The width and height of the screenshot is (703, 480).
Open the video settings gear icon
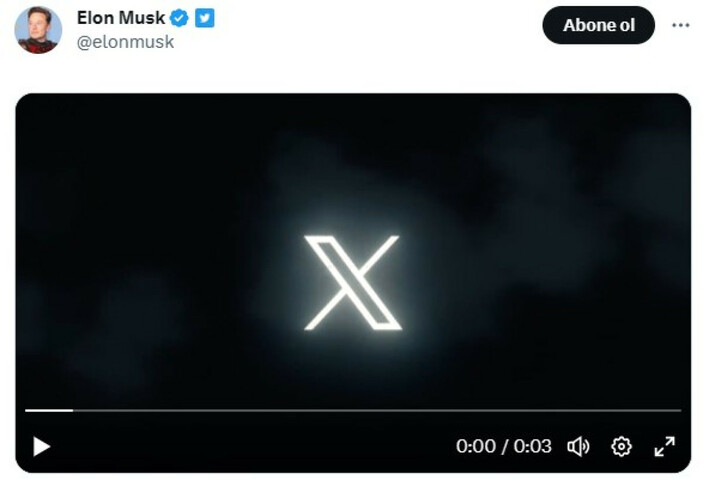pyautogui.click(x=621, y=446)
